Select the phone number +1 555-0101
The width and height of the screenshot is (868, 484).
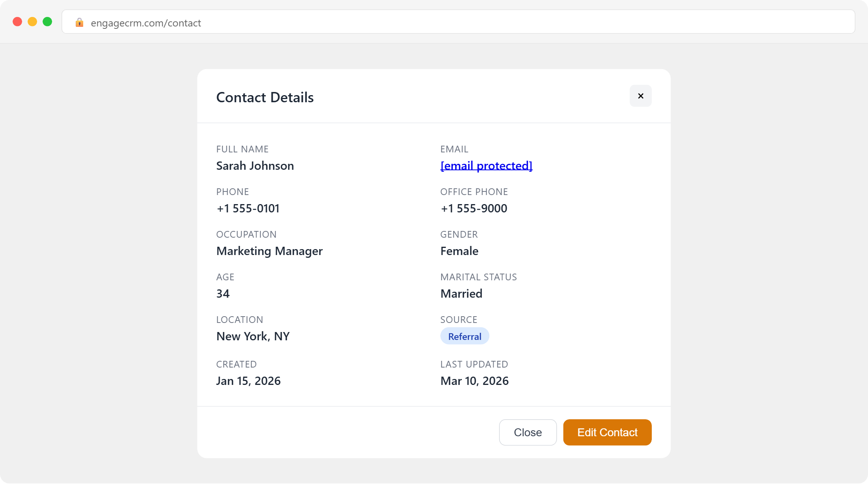tap(247, 208)
